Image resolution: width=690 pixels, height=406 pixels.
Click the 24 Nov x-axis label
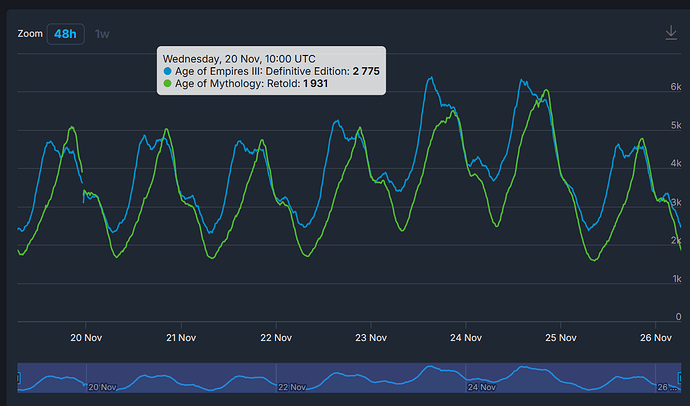pos(466,338)
